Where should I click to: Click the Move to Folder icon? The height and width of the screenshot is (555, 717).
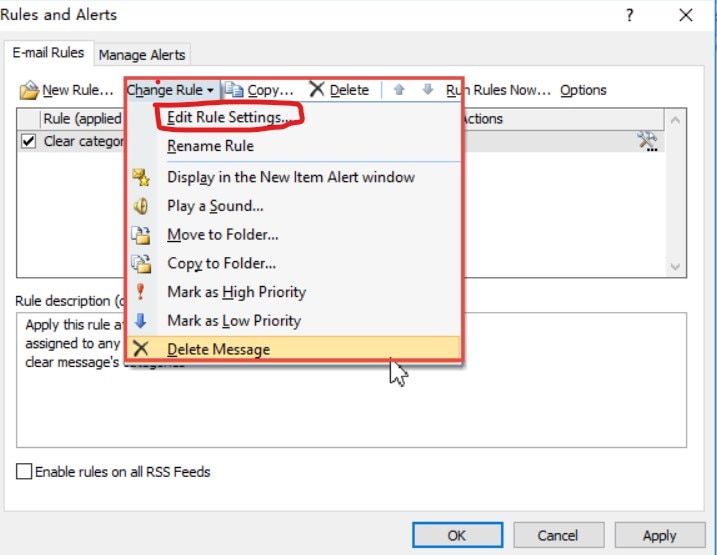pos(141,235)
